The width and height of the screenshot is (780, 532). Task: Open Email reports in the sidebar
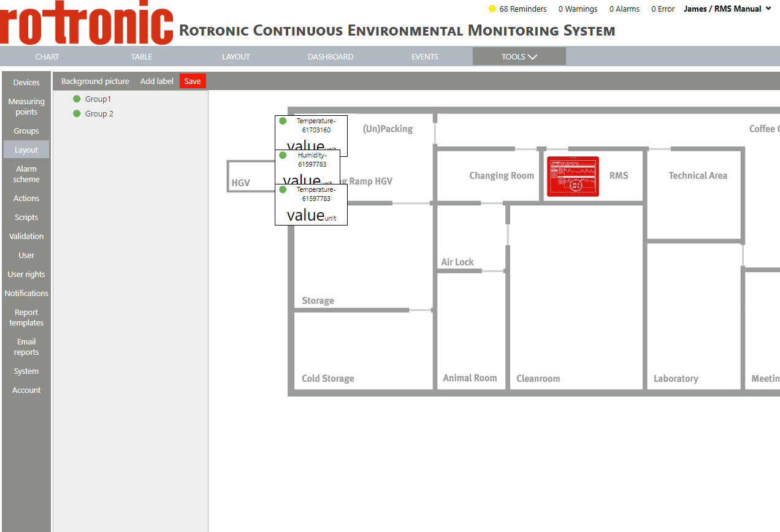(26, 347)
